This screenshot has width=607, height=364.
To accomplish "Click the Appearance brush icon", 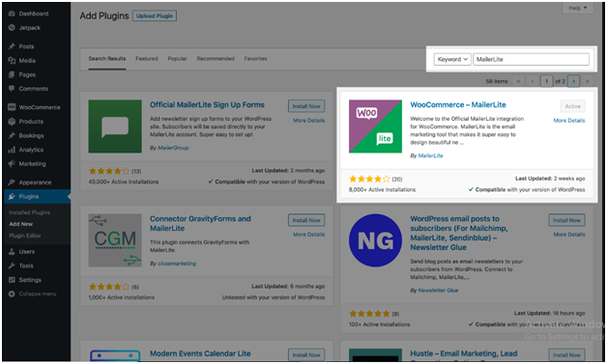I will pos(12,182).
